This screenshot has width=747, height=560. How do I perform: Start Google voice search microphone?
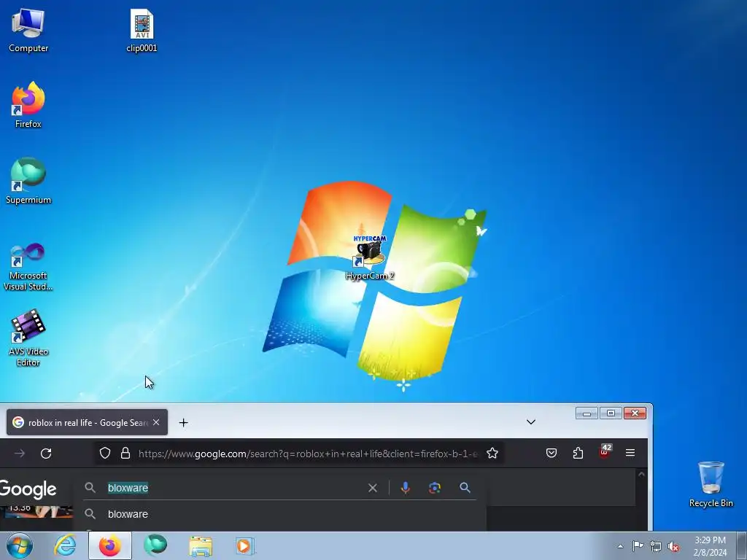(x=406, y=488)
